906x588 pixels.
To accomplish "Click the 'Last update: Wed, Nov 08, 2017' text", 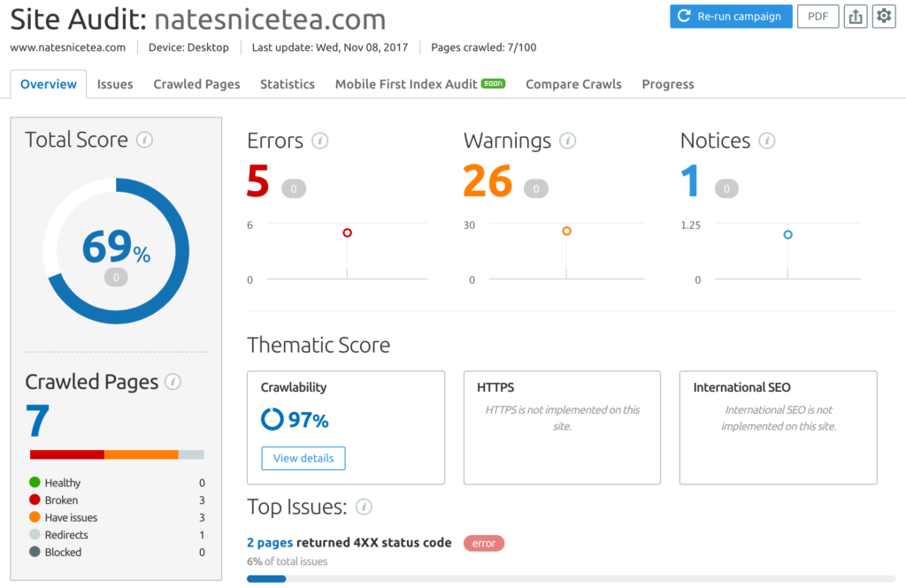I will [x=330, y=48].
